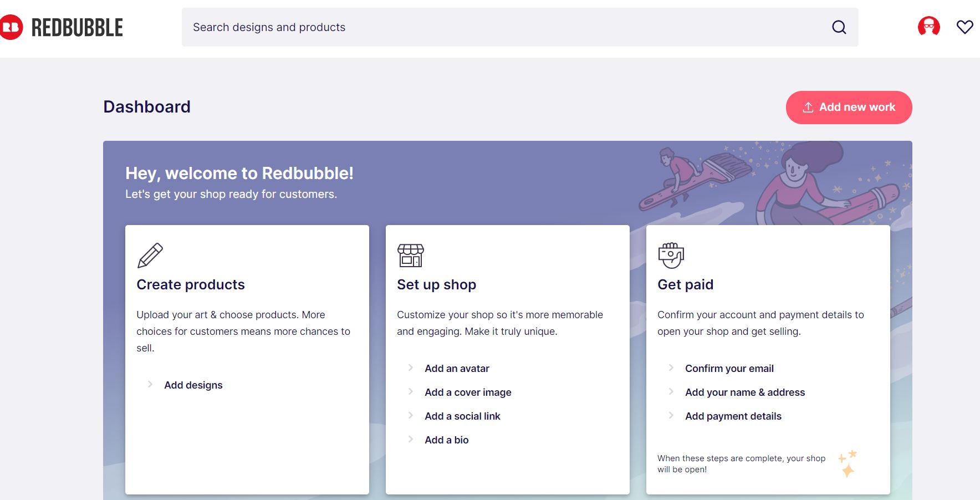This screenshot has height=500, width=980.
Task: Click the Get paid heading
Action: click(x=685, y=284)
